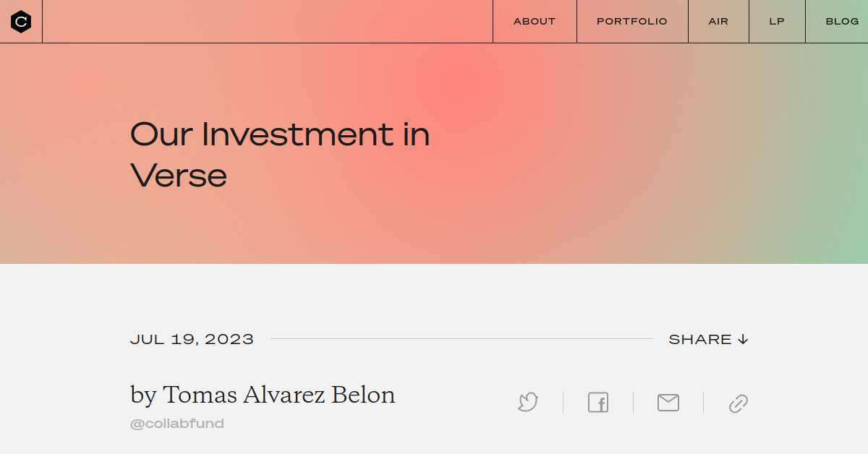Click the Collab Fund hexagon logo
This screenshot has height=454, width=868.
pyautogui.click(x=21, y=21)
